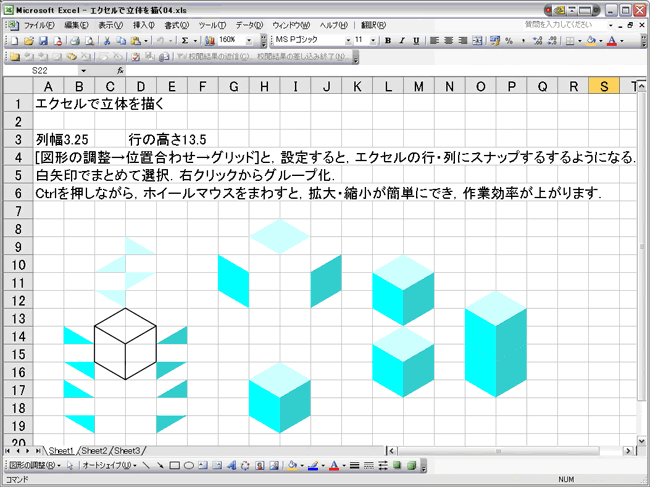Select the Line drawing tool
650x487 pixels.
click(146, 466)
